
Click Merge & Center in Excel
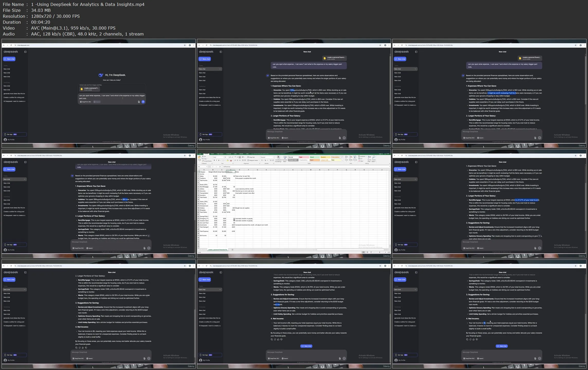click(x=253, y=160)
